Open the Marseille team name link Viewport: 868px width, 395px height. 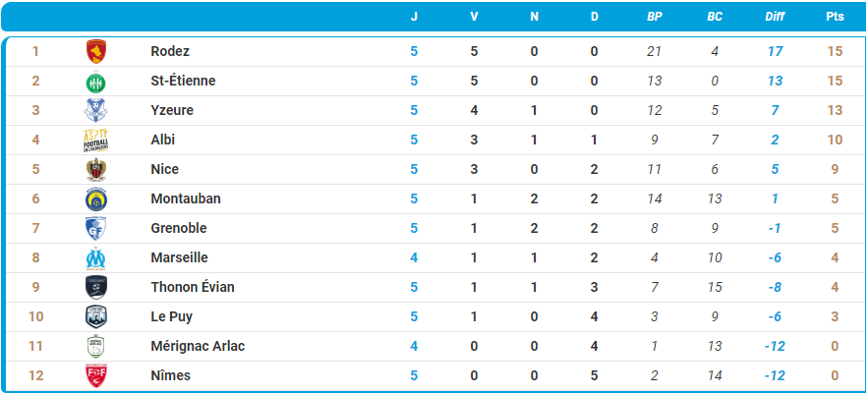(x=179, y=257)
